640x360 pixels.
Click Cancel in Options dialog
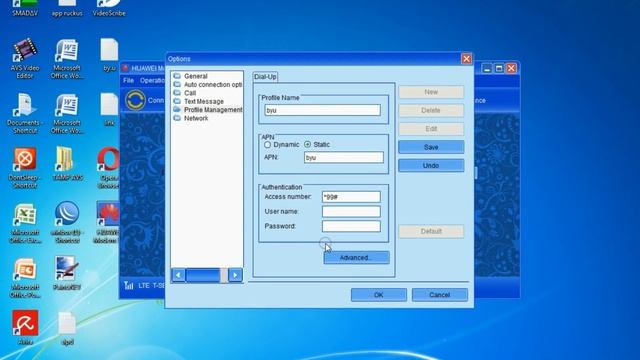coord(440,295)
